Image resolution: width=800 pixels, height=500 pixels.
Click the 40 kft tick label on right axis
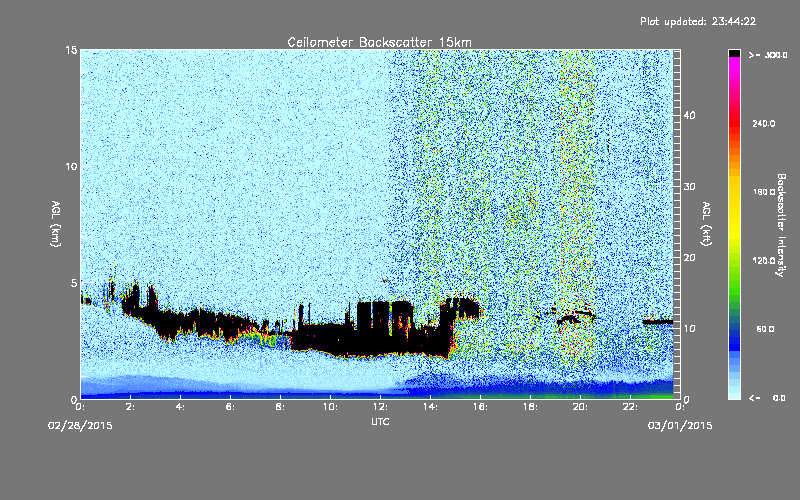coord(689,115)
